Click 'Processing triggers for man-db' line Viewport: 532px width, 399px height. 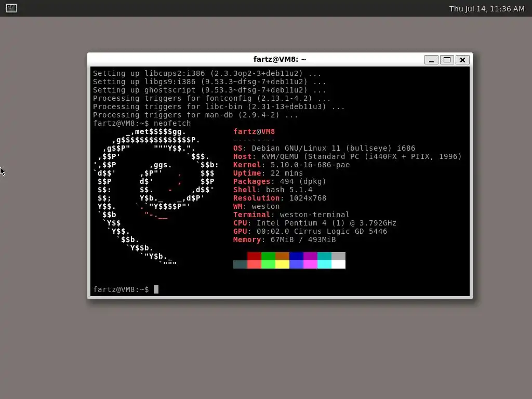tap(195, 115)
